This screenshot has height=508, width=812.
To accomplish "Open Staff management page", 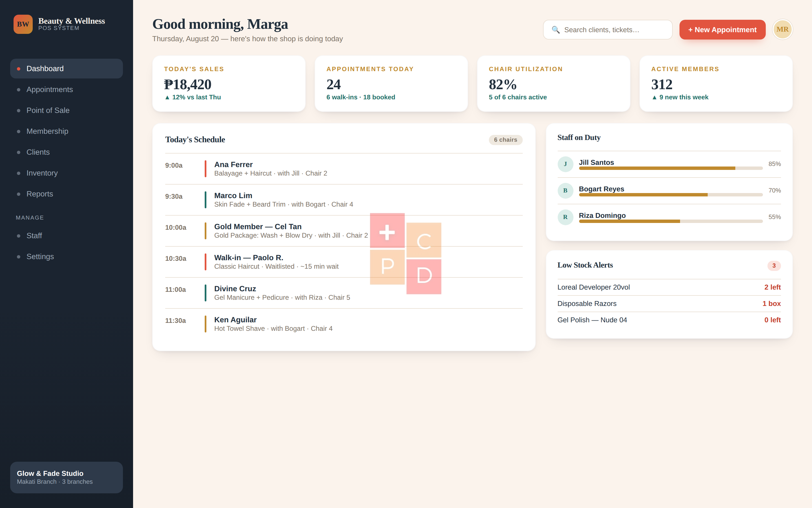I will [x=67, y=236].
